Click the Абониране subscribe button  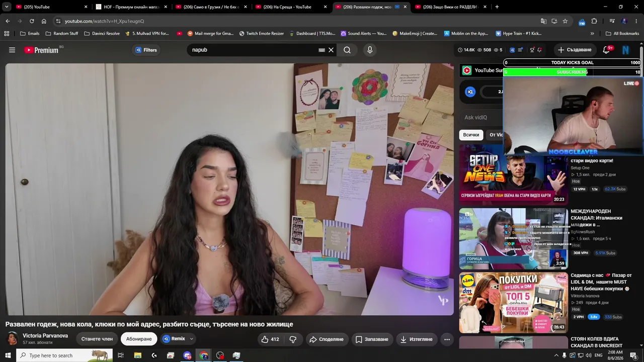139,339
